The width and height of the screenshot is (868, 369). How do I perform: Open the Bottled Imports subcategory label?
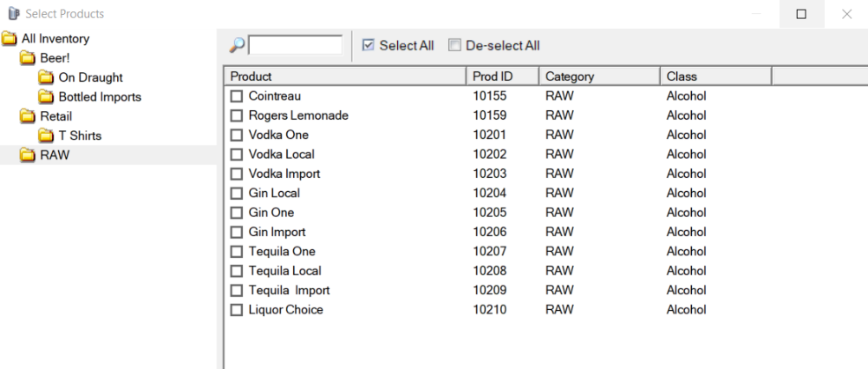100,97
